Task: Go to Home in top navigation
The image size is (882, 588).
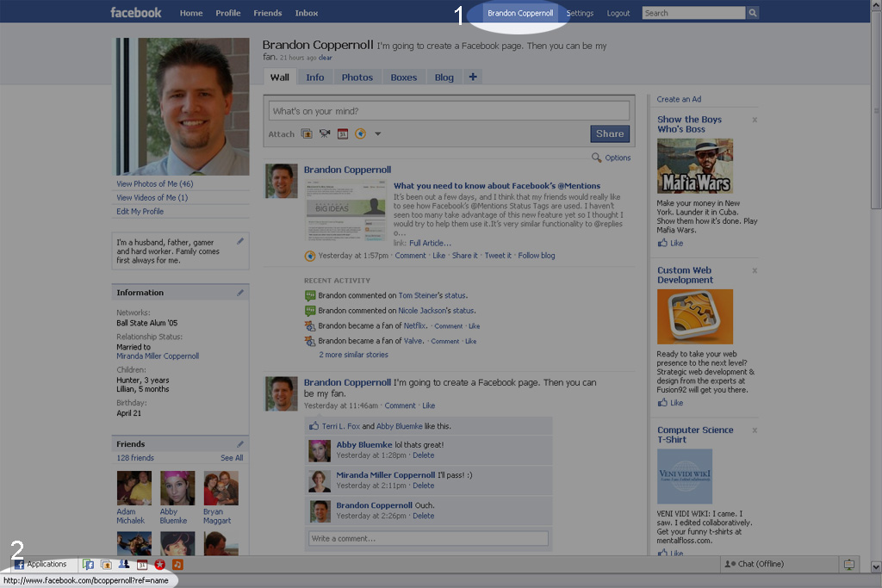Action: (x=191, y=13)
